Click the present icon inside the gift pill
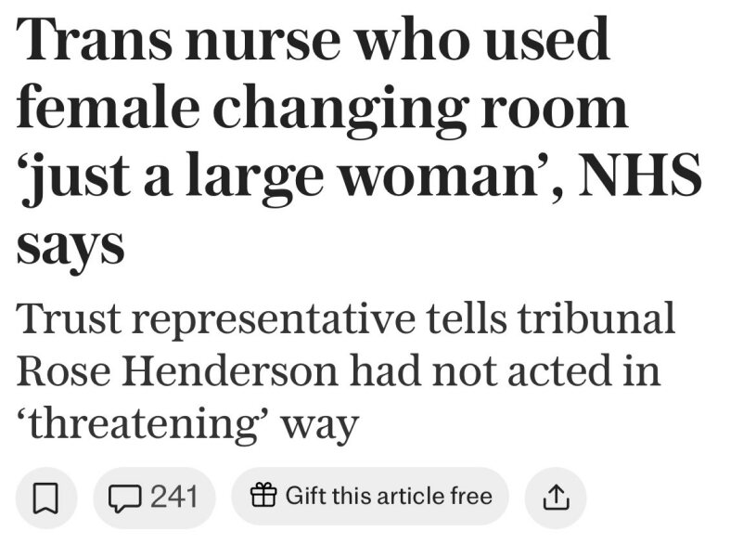The height and width of the screenshot is (557, 756). pos(264,496)
